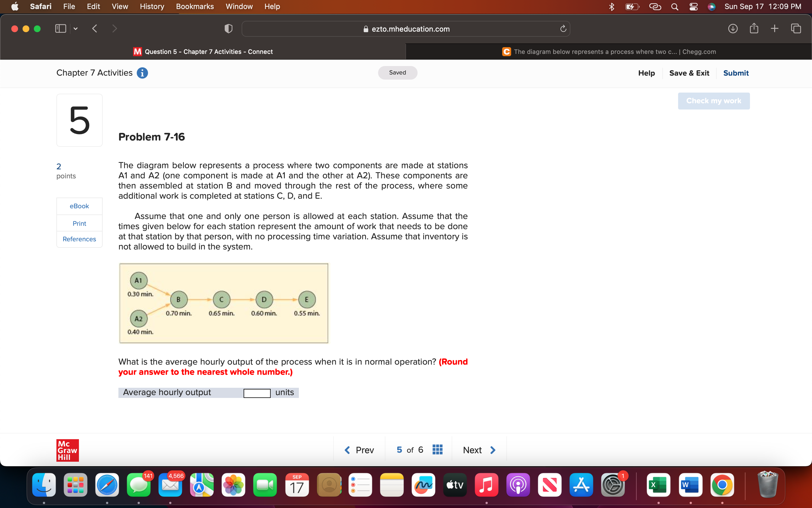The height and width of the screenshot is (508, 812).
Task: Open a new tab with the plus icon
Action: (775, 29)
